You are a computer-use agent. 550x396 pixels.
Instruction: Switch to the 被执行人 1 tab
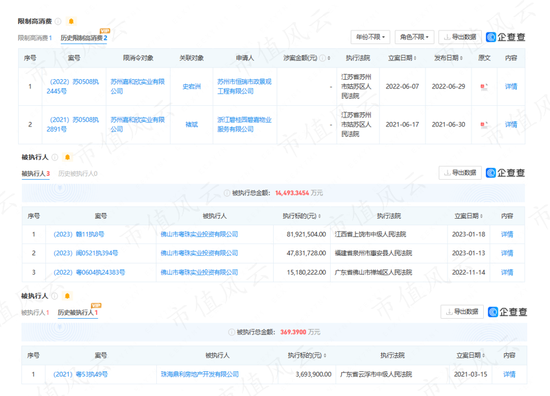pyautogui.click(x=35, y=313)
